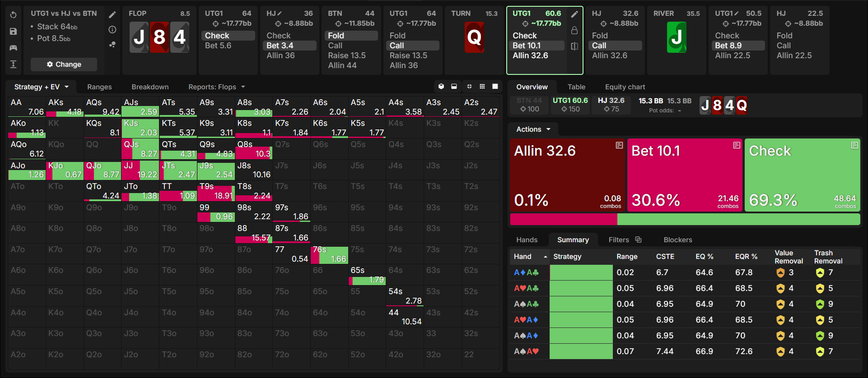Screen dimensions: 868x378
Task: Click the copy icon next to Filters tab
Action: [638, 240]
